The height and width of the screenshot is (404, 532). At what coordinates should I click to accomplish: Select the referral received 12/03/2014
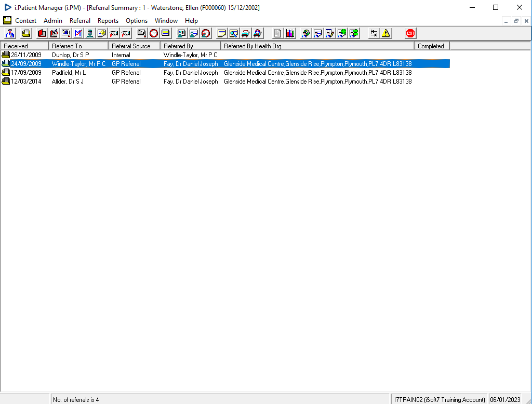pos(225,82)
